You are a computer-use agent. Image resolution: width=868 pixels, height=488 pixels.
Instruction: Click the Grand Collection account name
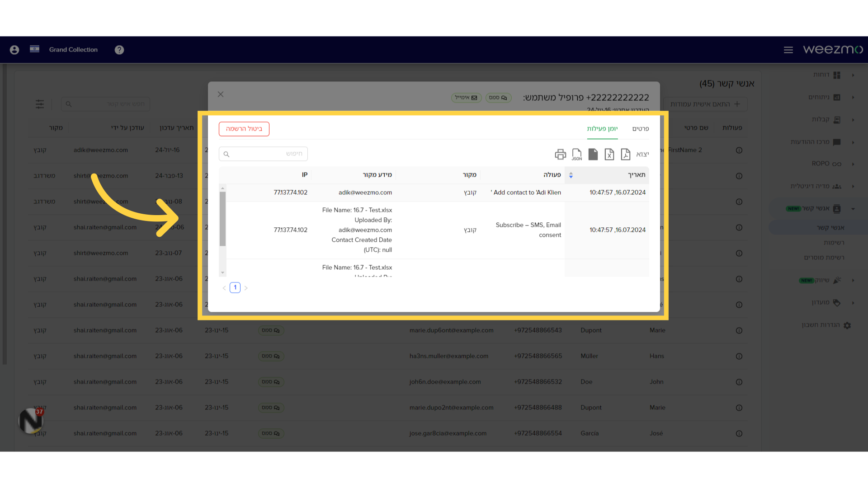point(73,50)
